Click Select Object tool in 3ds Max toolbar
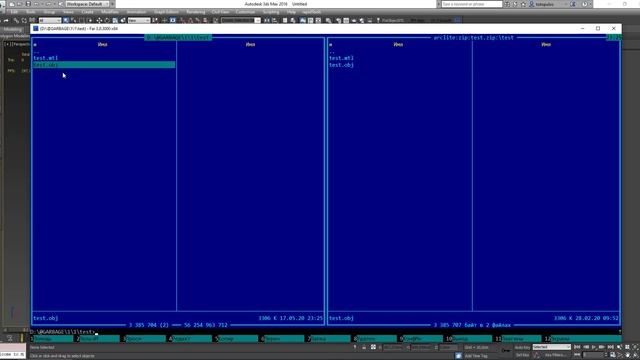Image resolution: width=640 pixels, height=360 pixels. point(66,20)
